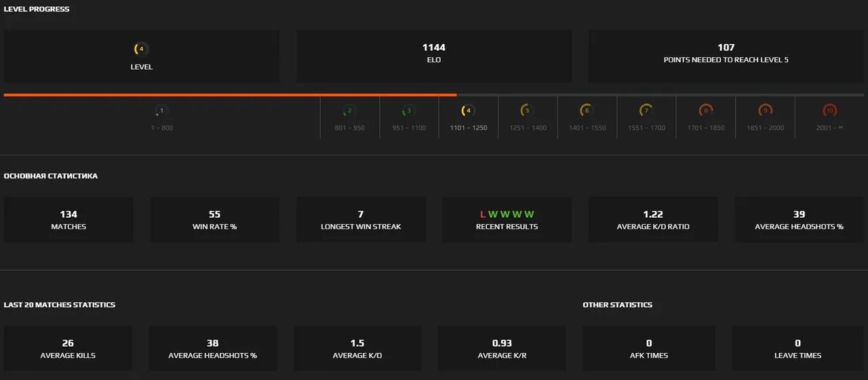The image size is (868, 380).
Task: Click the 1.5 Average K/D value
Action: [358, 343]
